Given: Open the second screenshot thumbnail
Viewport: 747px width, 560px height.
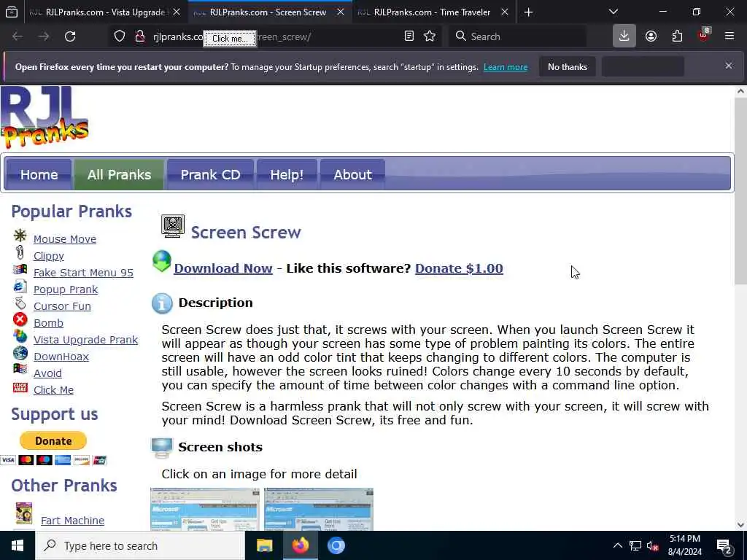Looking at the screenshot, I should (x=319, y=509).
